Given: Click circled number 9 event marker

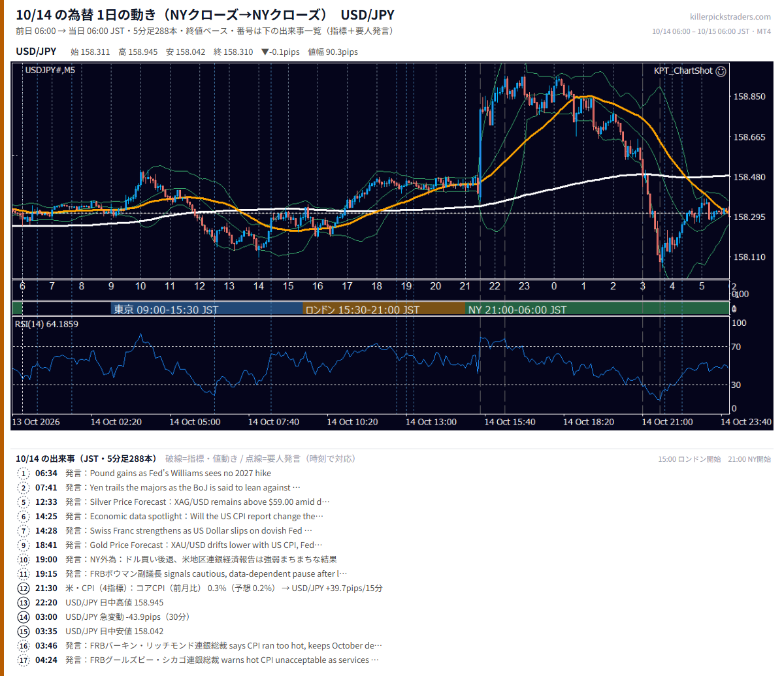Looking at the screenshot, I should [24, 545].
